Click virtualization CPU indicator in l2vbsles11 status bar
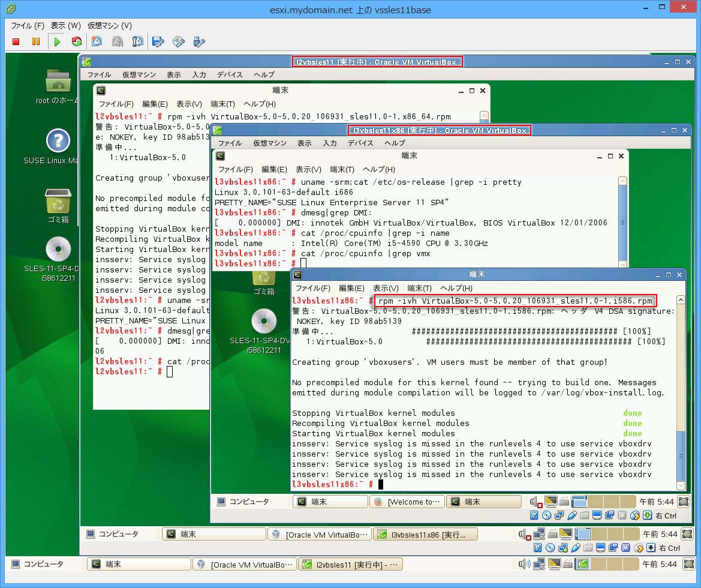This screenshot has width=701, height=588. coord(626,548)
